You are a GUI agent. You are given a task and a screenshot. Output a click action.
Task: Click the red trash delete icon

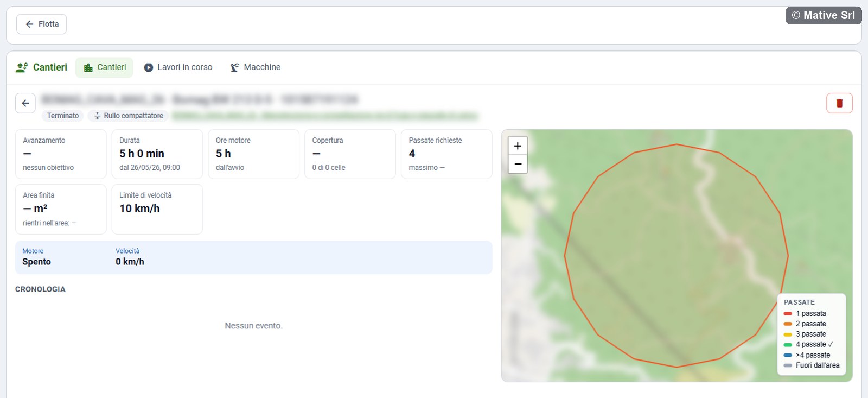(839, 103)
